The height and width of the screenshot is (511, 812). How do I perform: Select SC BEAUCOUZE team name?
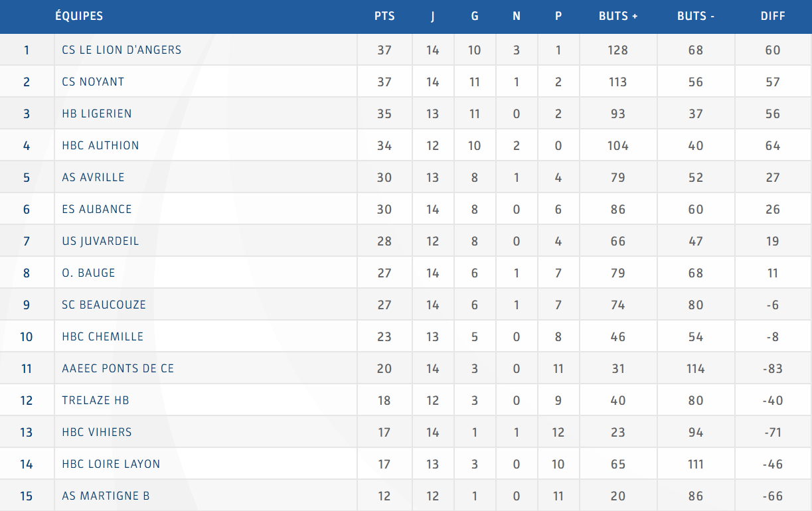point(104,305)
